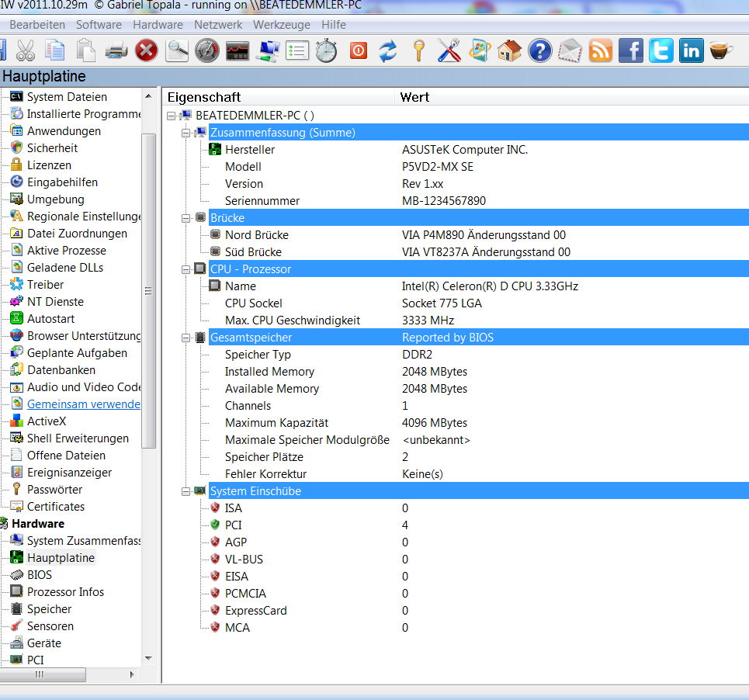749x700 pixels.
Task: Select the Nord Brücke row
Action: (478, 235)
